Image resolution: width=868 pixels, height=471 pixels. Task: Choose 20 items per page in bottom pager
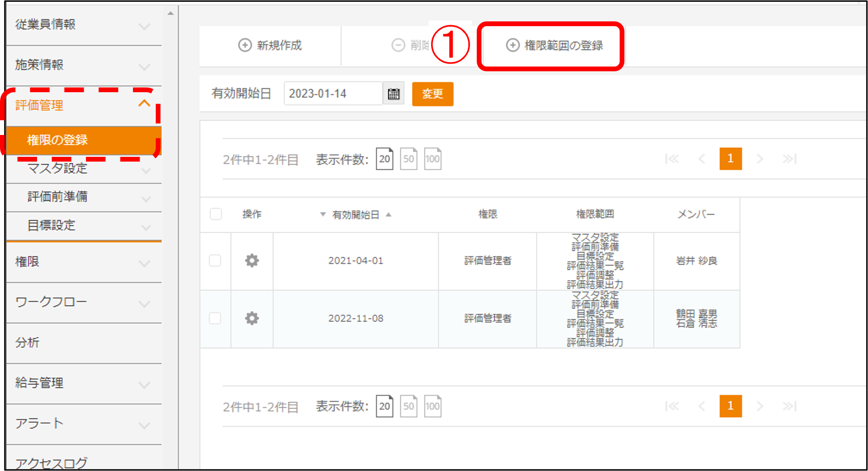click(385, 406)
